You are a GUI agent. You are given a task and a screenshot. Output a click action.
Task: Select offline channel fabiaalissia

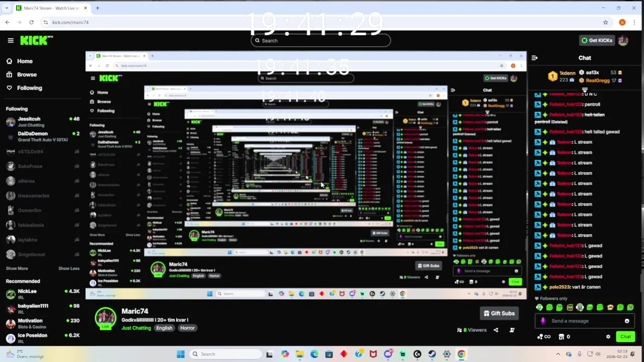click(42, 225)
